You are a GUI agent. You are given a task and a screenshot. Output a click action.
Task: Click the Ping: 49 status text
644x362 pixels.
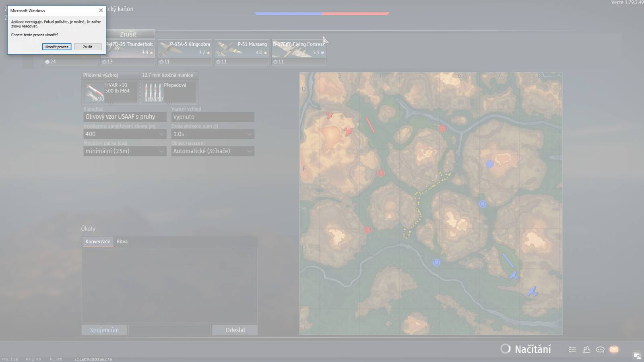(33, 359)
